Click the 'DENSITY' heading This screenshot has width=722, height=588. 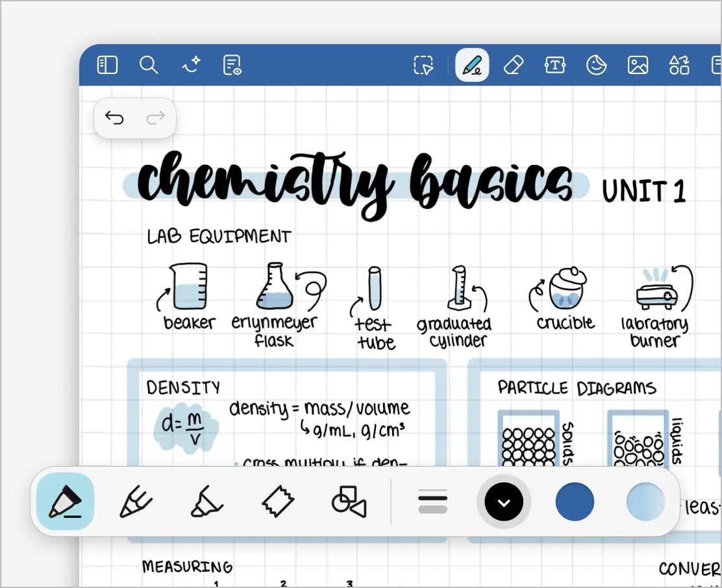tap(183, 387)
